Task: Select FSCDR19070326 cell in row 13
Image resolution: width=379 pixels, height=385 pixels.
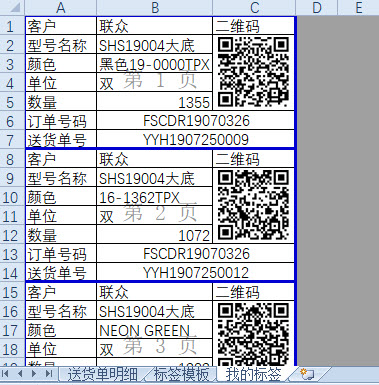Action: click(195, 254)
